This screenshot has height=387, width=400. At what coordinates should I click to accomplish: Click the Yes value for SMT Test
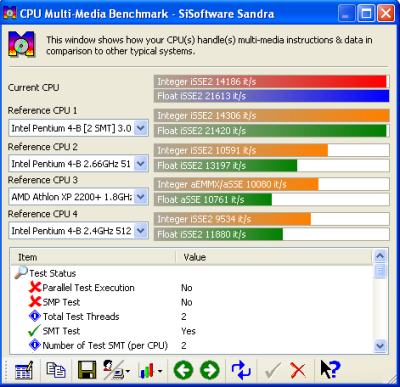(x=188, y=331)
